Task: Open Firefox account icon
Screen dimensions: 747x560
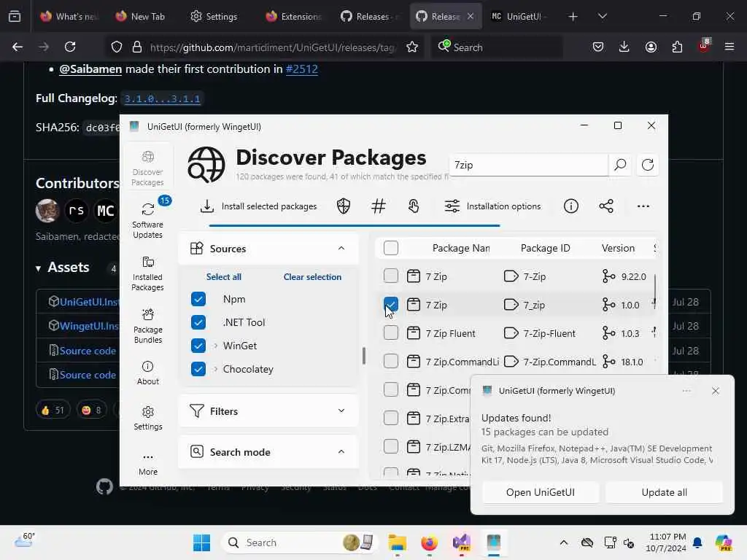Action: (x=651, y=47)
